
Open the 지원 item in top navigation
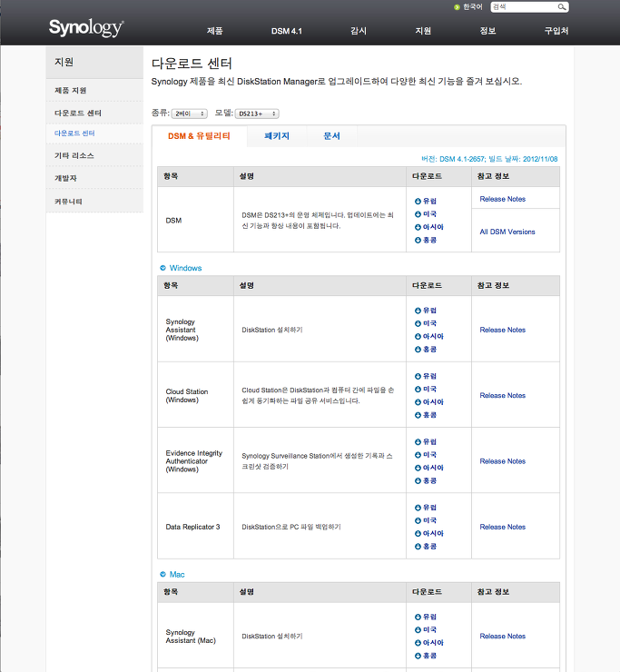423,31
